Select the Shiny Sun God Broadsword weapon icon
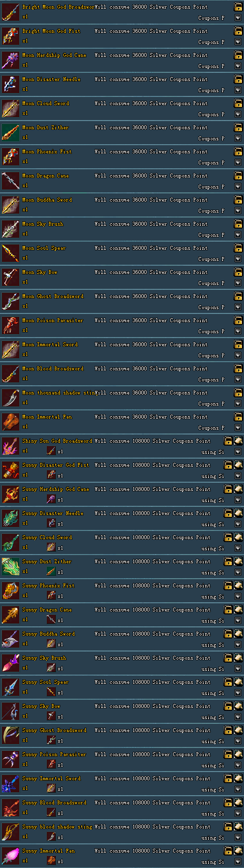Screen dimensions: 244x868 coord(10,446)
